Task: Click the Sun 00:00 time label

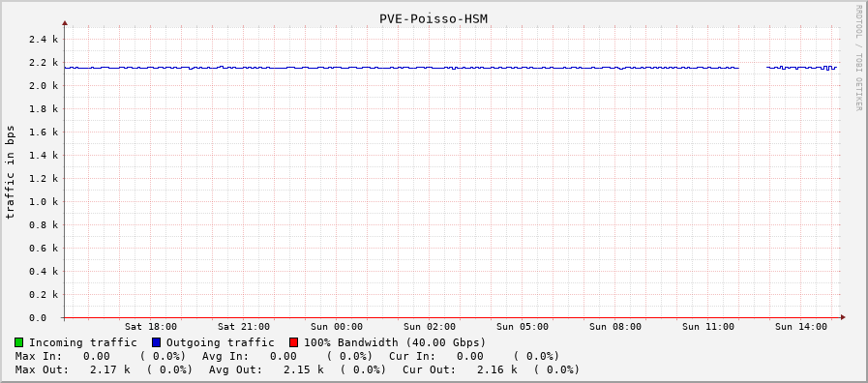Action: coord(337,327)
